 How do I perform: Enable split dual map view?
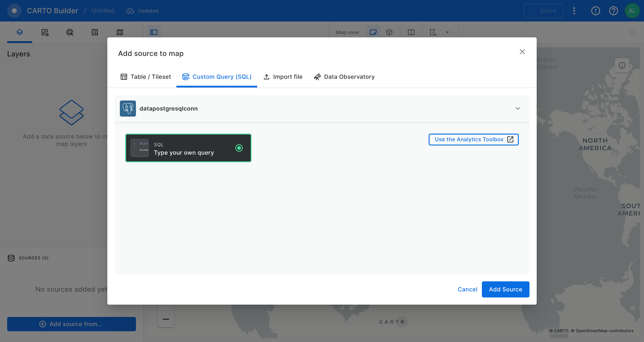point(411,32)
